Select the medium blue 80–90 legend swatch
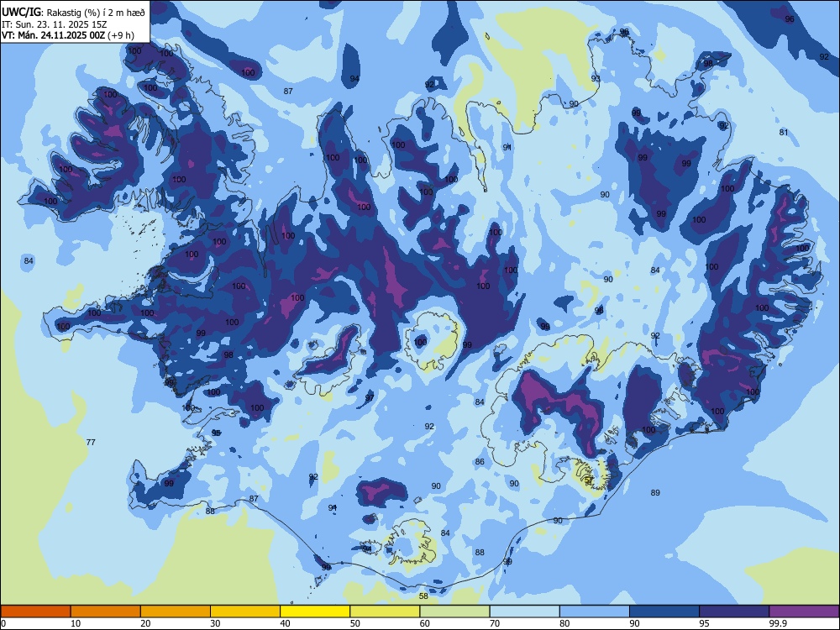 tap(595, 612)
